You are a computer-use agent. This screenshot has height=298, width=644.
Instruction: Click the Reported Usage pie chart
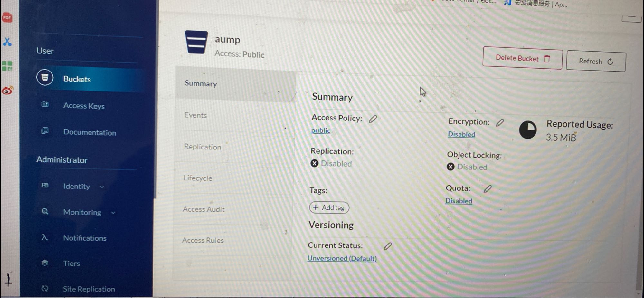[528, 130]
